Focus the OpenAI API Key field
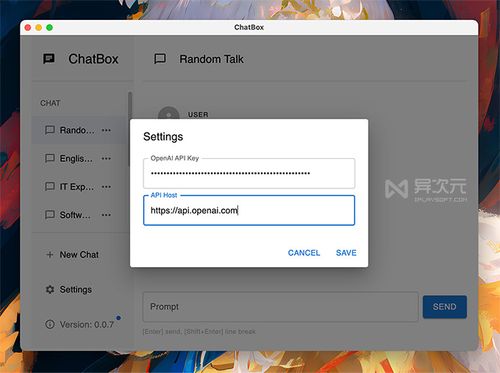The height and width of the screenshot is (373, 500). (x=249, y=173)
